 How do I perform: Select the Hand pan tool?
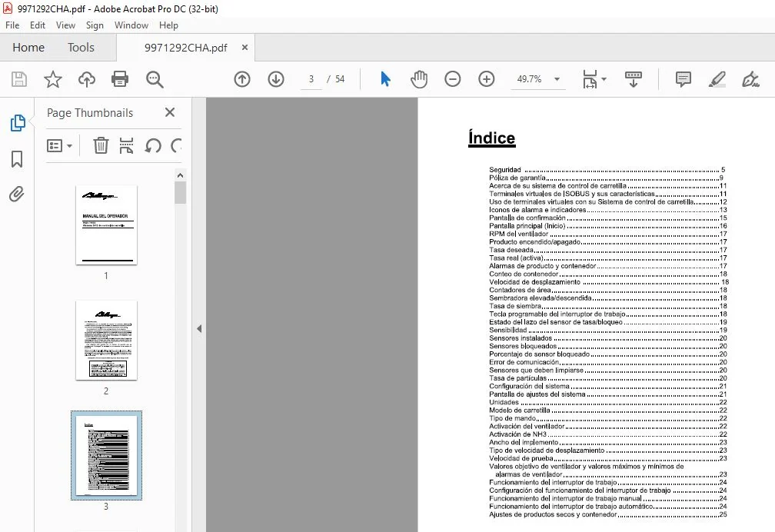coord(418,79)
